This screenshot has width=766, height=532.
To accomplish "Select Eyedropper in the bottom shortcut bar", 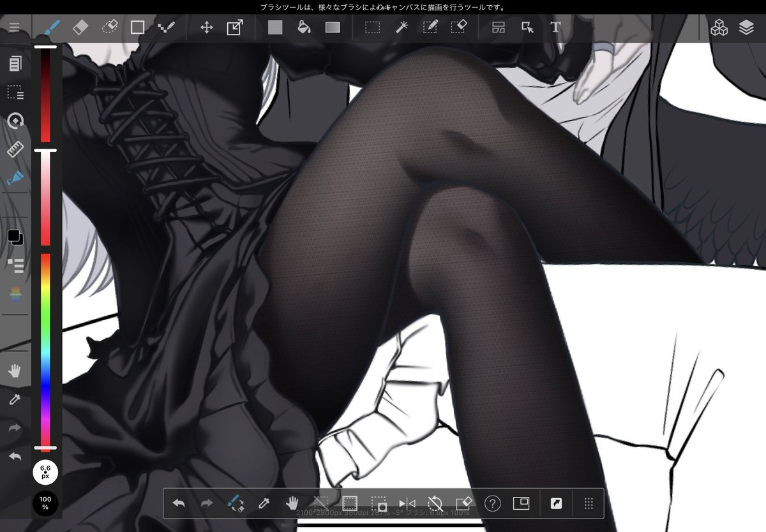I will click(x=264, y=503).
